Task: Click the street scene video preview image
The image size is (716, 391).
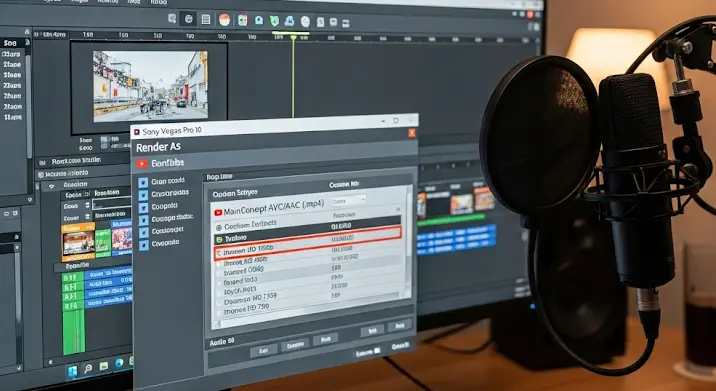Action: pyautogui.click(x=150, y=85)
